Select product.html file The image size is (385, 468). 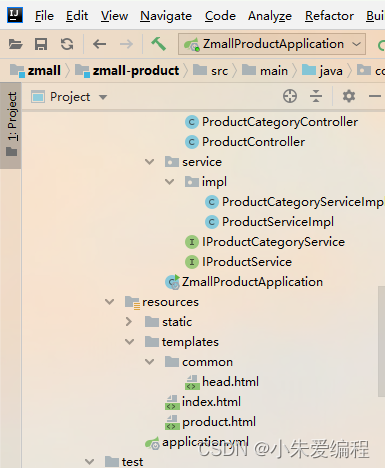pos(210,422)
